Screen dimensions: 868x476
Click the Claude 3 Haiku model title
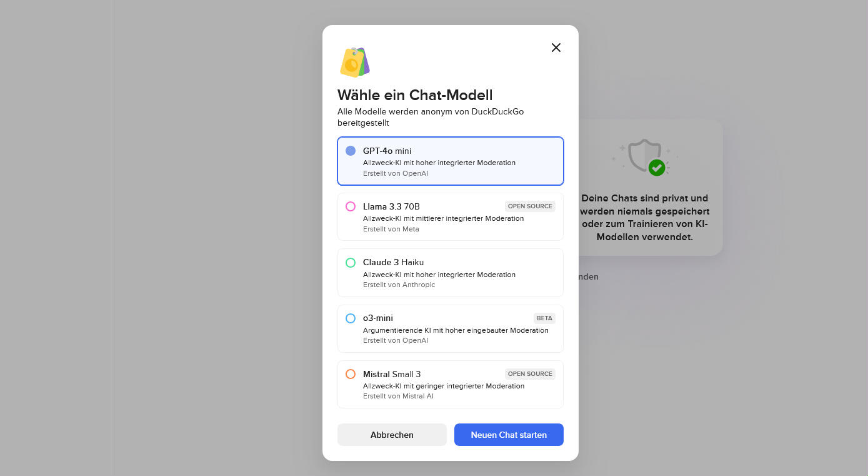(x=393, y=262)
